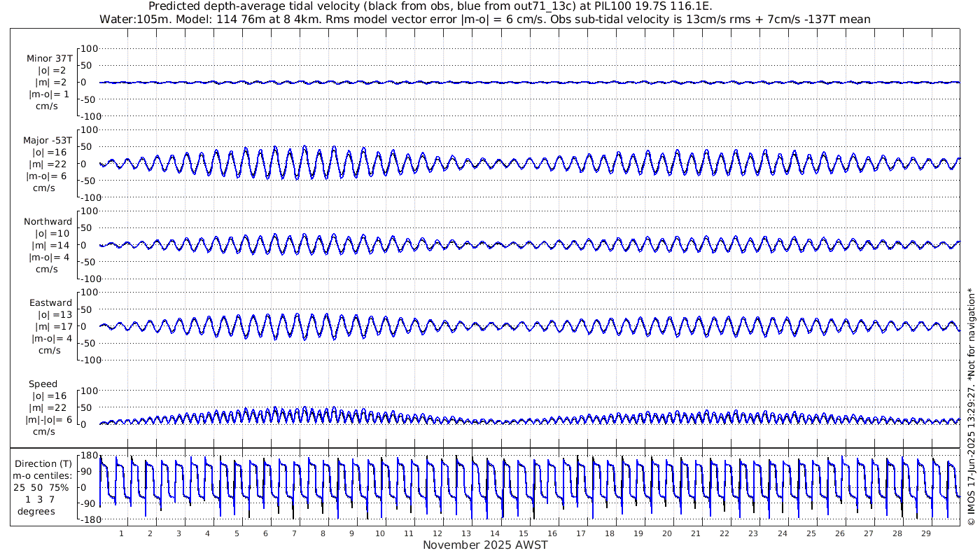Click the Northward panel label
980x560 pixels.
tap(48, 222)
